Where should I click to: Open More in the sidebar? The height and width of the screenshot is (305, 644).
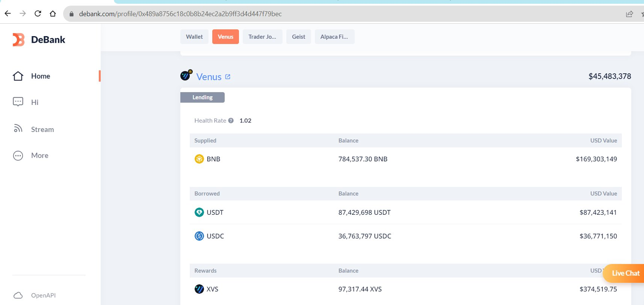pos(40,156)
